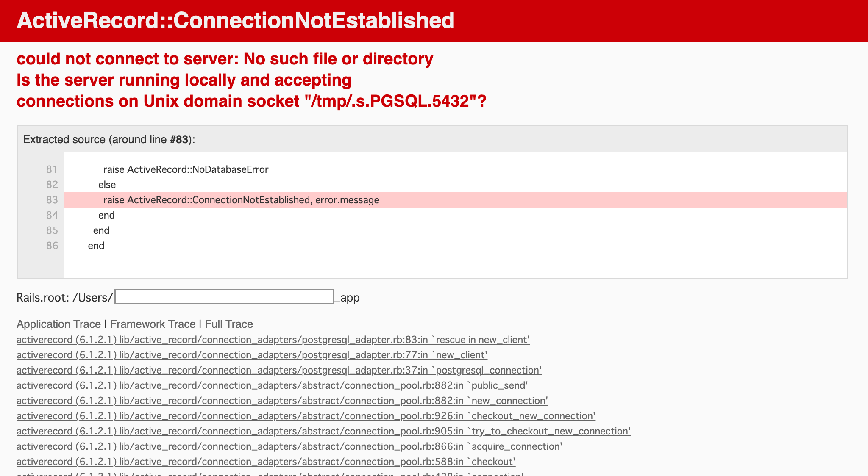This screenshot has width=868, height=476.
Task: Click line number 86 in gutter
Action: click(52, 246)
